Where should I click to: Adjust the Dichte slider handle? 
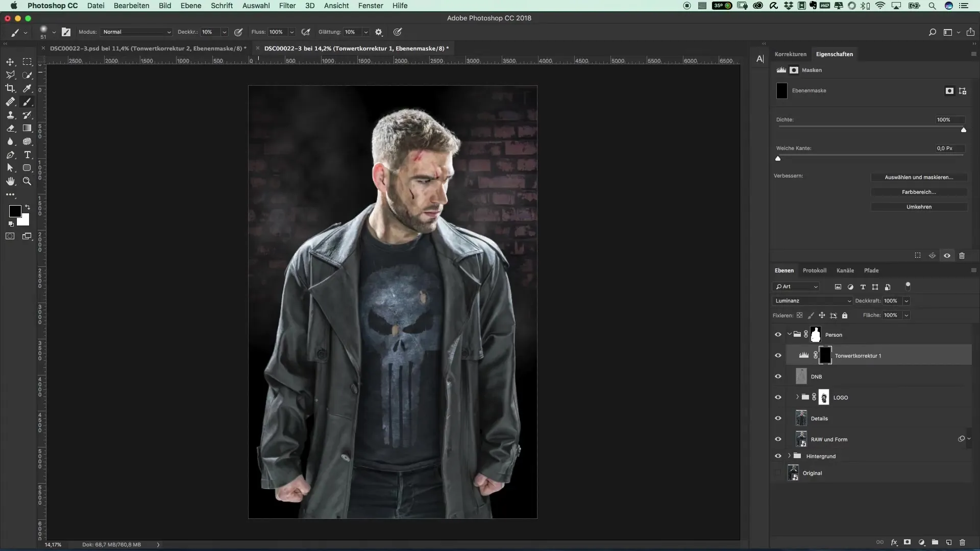[x=964, y=130]
